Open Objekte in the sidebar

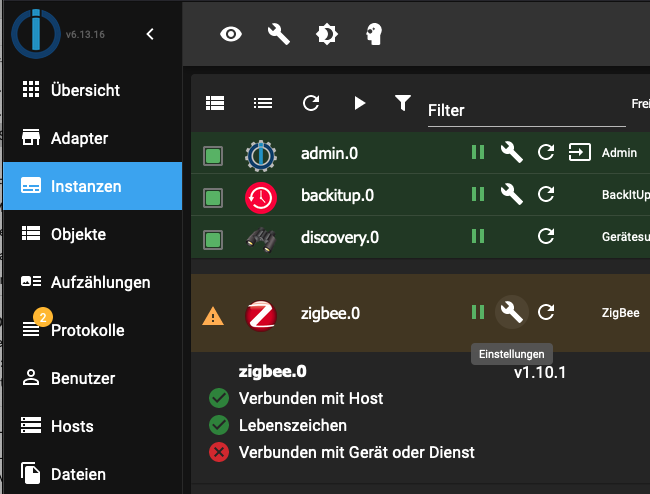tap(93, 234)
